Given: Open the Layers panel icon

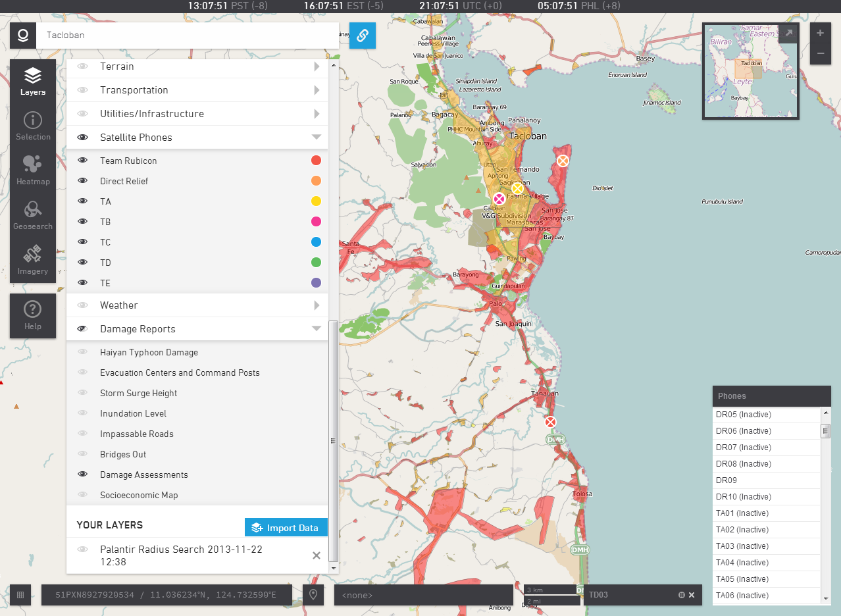Looking at the screenshot, I should coord(33,81).
